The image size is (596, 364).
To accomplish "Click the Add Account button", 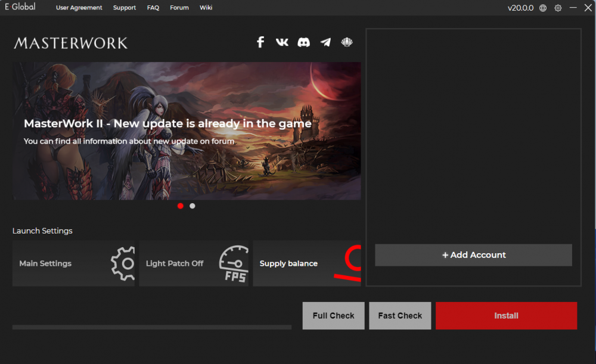I will (x=473, y=255).
